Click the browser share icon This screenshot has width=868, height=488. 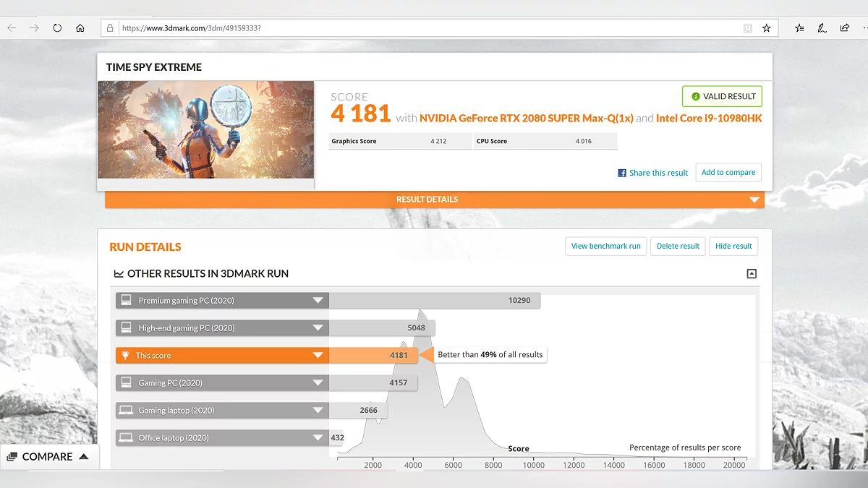coord(844,28)
